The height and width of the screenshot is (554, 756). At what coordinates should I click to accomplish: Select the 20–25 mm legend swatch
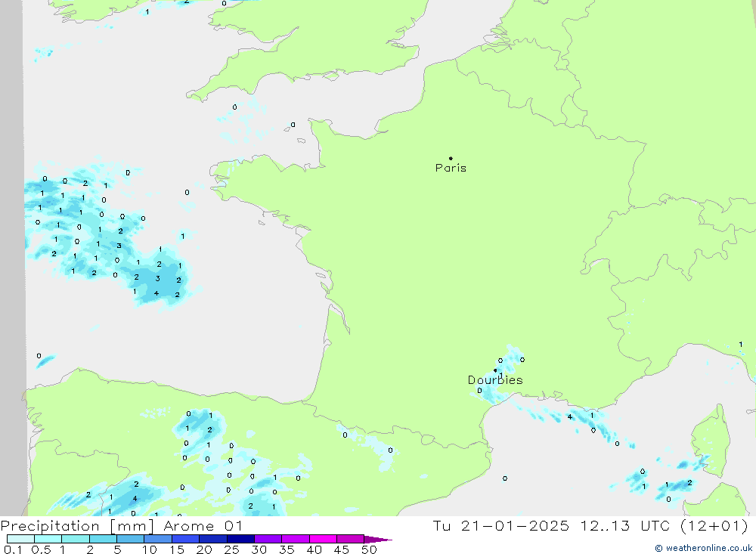[x=213, y=539]
